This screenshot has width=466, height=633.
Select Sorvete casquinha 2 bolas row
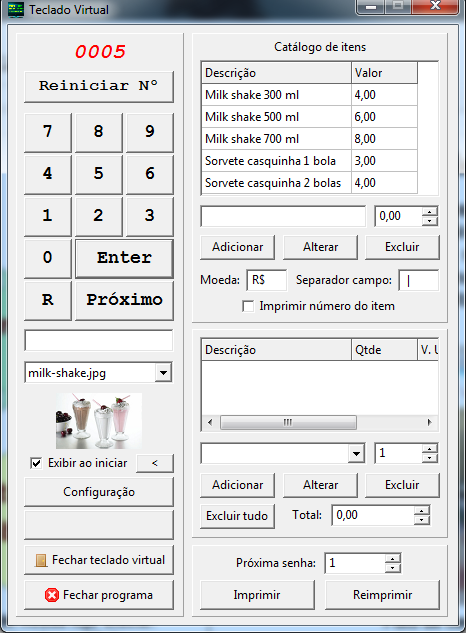309,183
